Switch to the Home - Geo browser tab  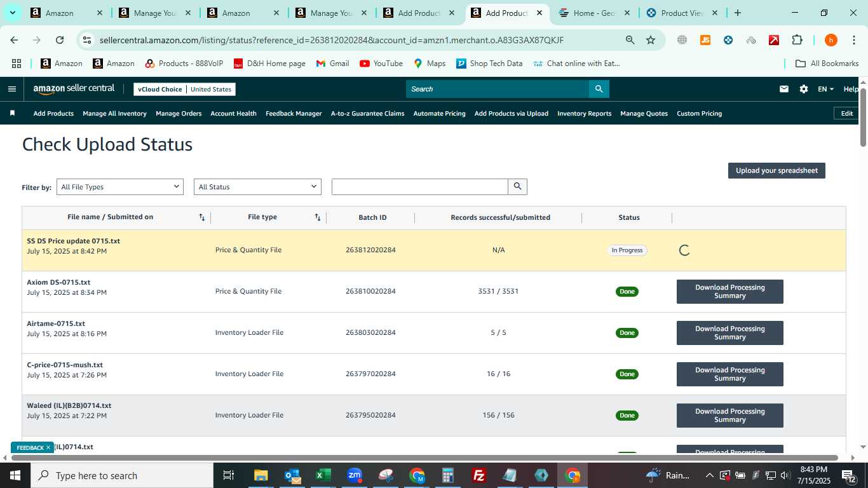[594, 13]
